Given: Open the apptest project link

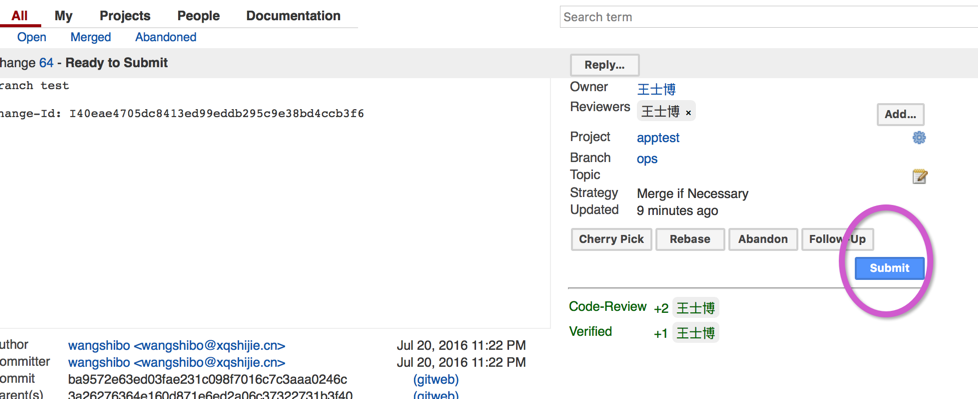Looking at the screenshot, I should click(x=658, y=138).
